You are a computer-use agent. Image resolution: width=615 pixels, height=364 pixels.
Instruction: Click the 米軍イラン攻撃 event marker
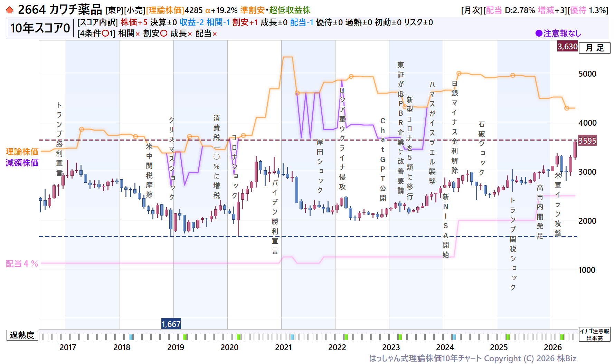coord(558,204)
